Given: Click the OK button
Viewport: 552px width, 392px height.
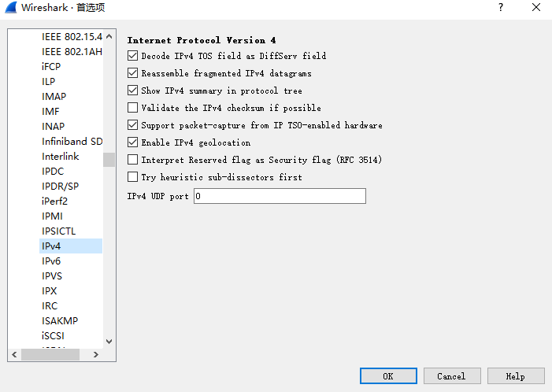Looking at the screenshot, I should 388,376.
